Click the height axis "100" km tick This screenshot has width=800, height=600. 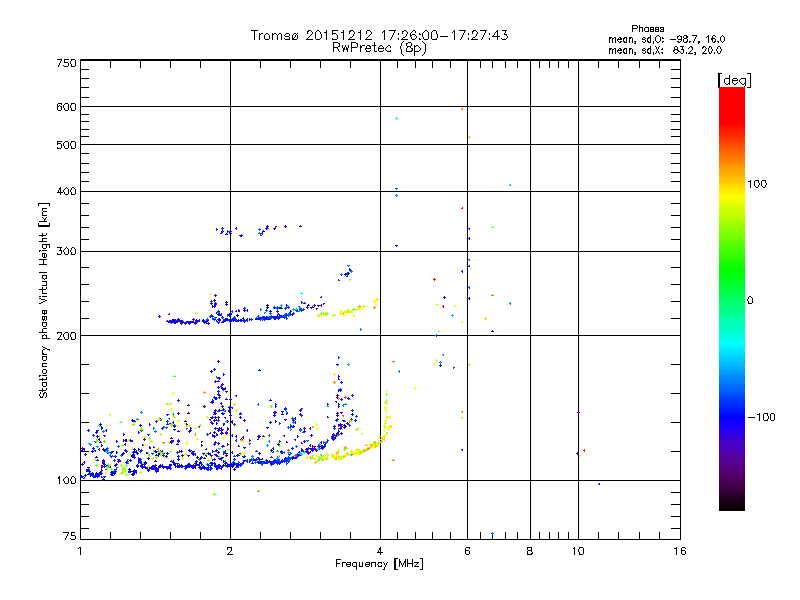pyautogui.click(x=67, y=480)
